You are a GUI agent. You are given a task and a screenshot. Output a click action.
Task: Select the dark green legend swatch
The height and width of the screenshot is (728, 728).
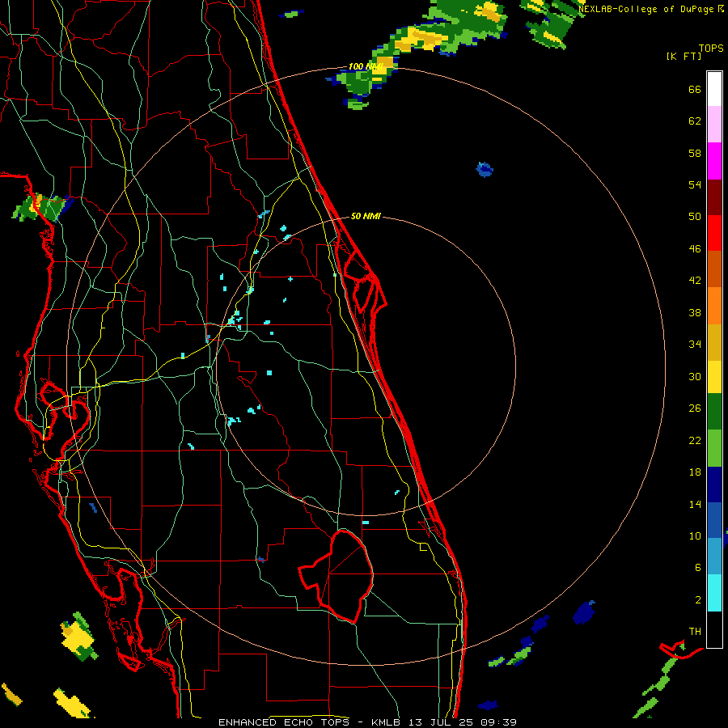pyautogui.click(x=714, y=412)
